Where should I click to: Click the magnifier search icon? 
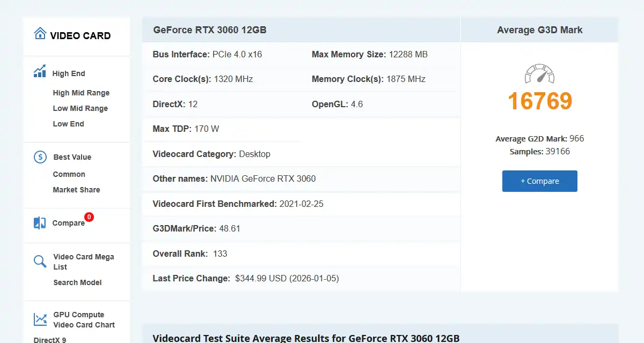click(40, 262)
